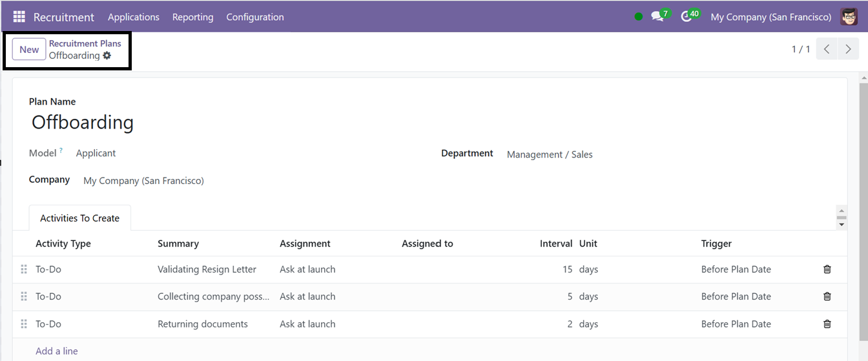The image size is (868, 361).
Task: Click Ask at launch in Returning documents row
Action: coord(307,324)
